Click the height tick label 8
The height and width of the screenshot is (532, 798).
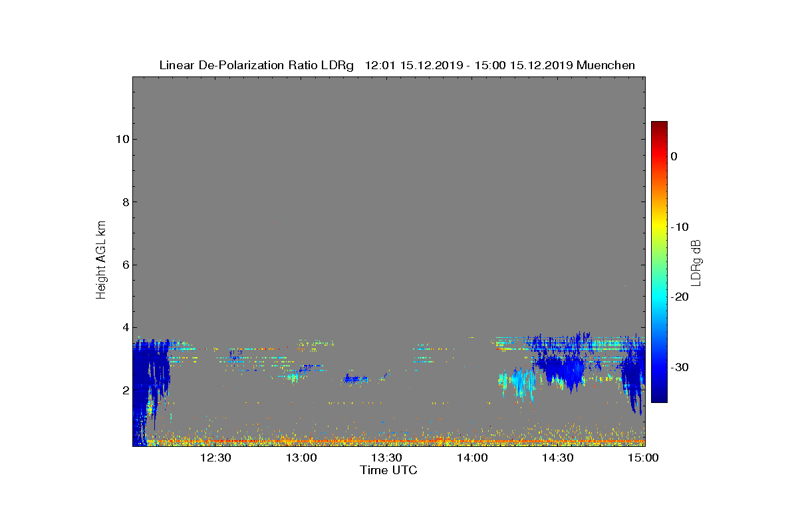click(124, 202)
